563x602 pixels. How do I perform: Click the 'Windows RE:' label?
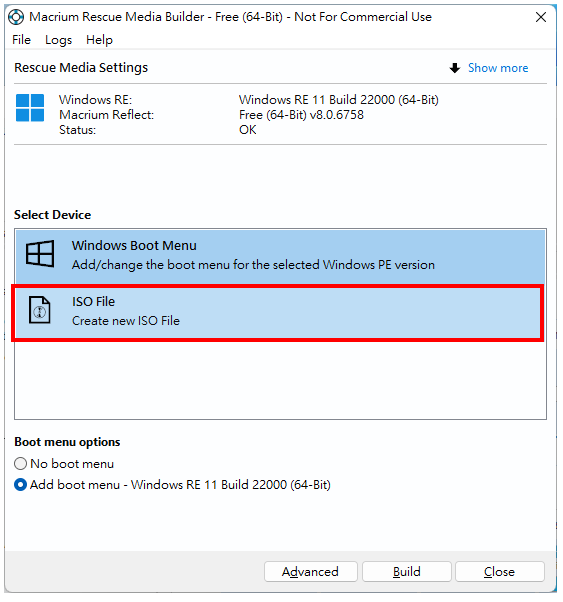point(95,100)
